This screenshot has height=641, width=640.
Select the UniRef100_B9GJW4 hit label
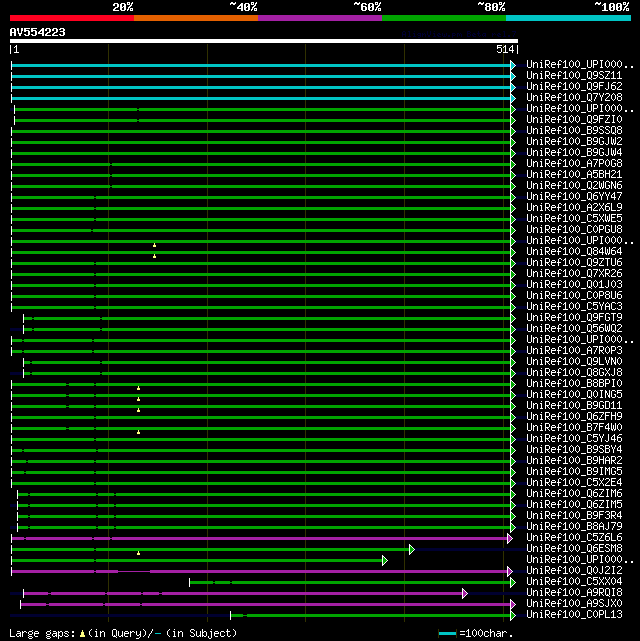(x=574, y=153)
